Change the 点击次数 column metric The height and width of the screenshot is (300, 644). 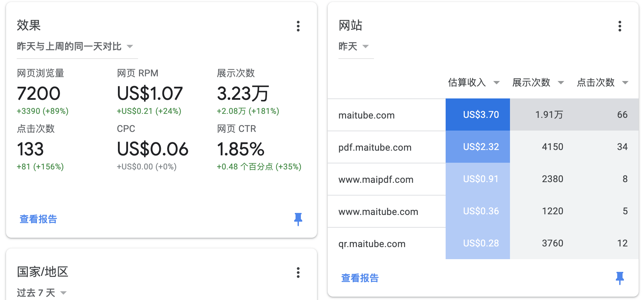602,82
